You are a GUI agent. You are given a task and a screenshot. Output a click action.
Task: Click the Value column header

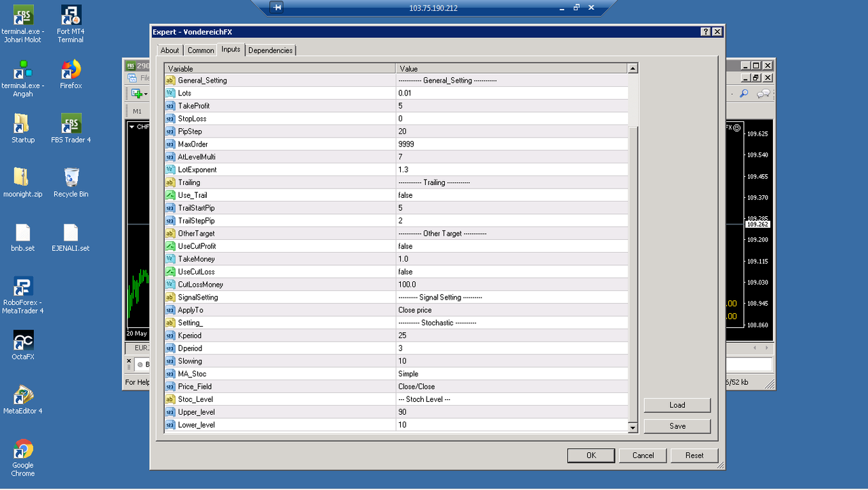click(x=512, y=68)
